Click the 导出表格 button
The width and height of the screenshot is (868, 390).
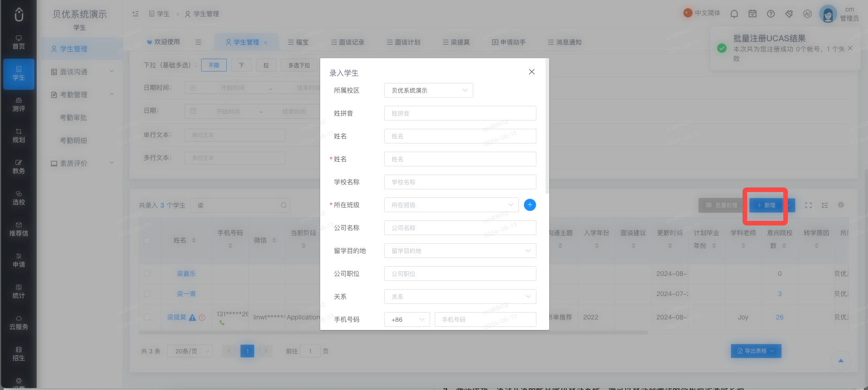tap(756, 351)
